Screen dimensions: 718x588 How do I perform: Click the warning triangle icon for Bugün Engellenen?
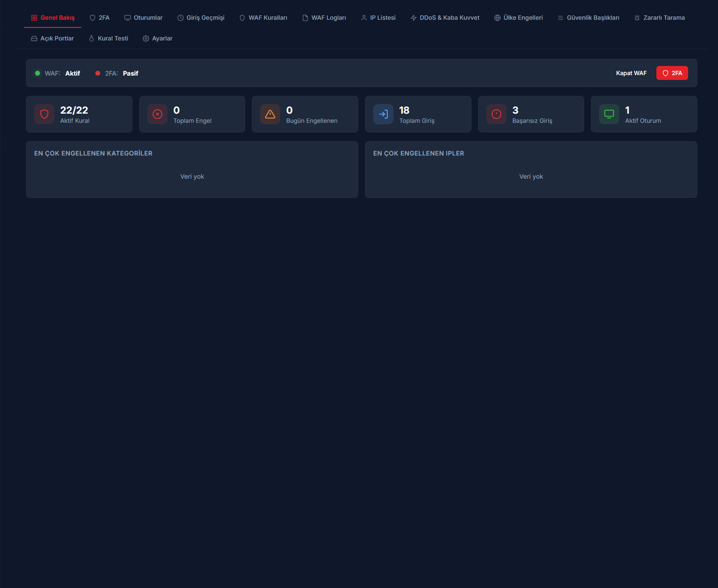(x=270, y=114)
